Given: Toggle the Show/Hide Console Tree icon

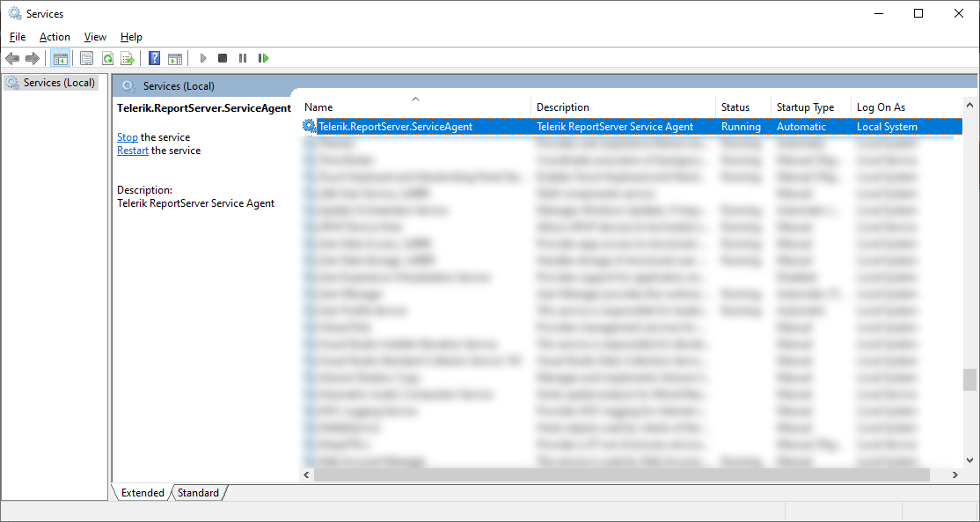Looking at the screenshot, I should click(x=62, y=58).
